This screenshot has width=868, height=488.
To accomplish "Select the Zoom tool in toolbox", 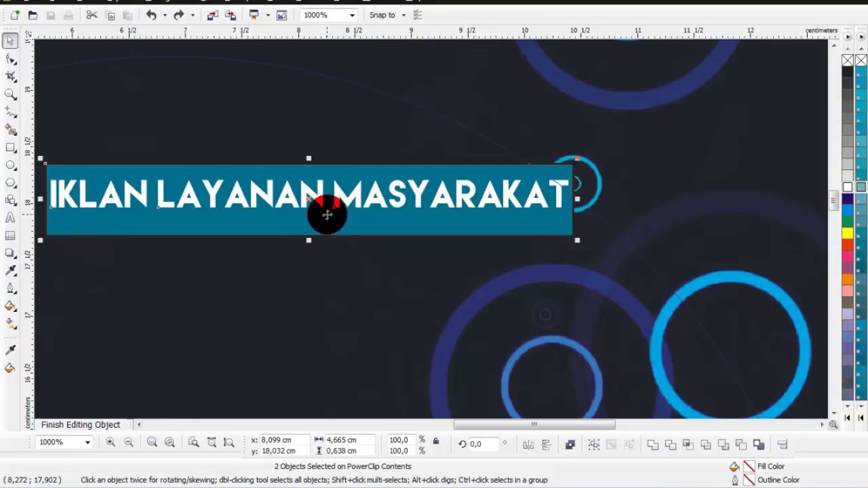I will point(10,94).
